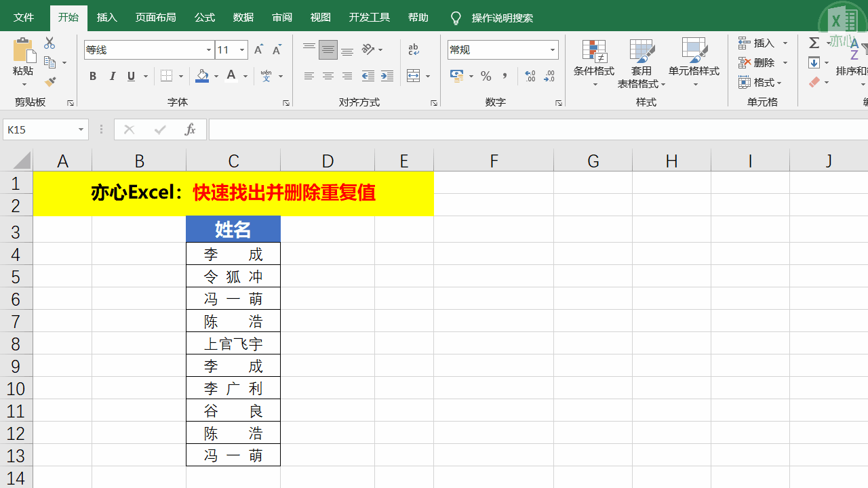Apply cell borders icon

(166, 76)
